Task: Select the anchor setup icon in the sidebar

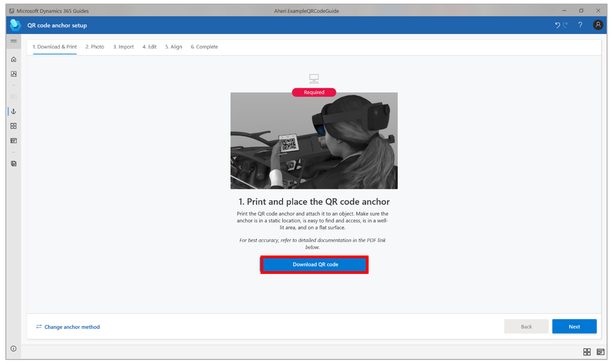Action: (x=13, y=111)
